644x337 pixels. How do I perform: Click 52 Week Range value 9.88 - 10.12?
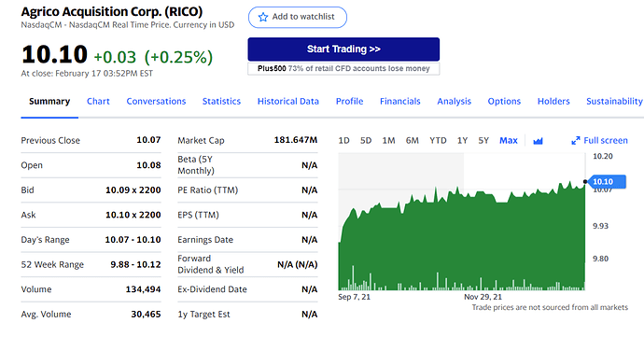[x=135, y=264]
